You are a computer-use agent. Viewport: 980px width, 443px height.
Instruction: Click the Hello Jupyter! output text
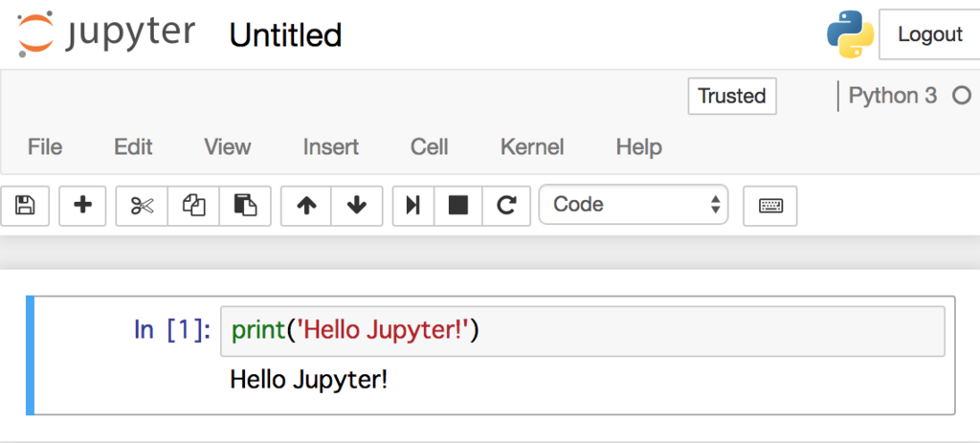coord(309,379)
